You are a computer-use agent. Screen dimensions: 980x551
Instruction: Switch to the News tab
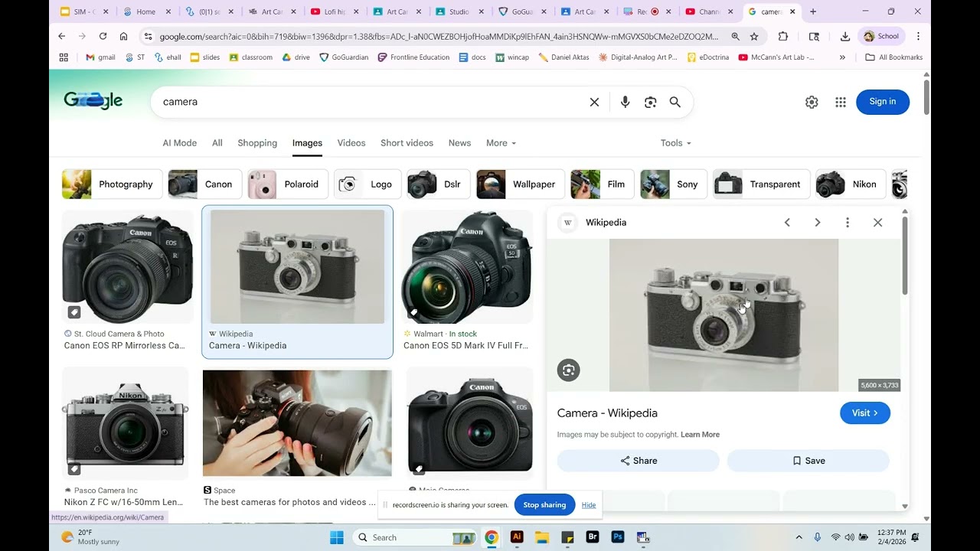point(459,143)
